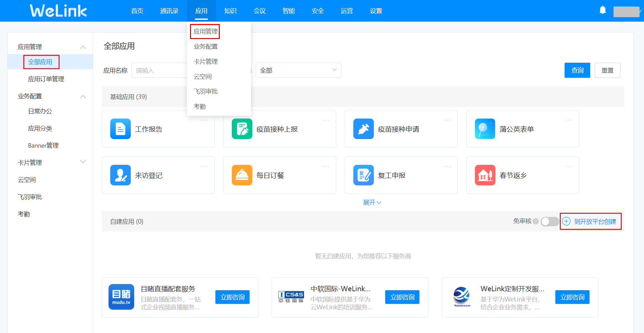Open the 每日订餐 meal icon
Screen dimensions: 644x333
[x=242, y=175]
